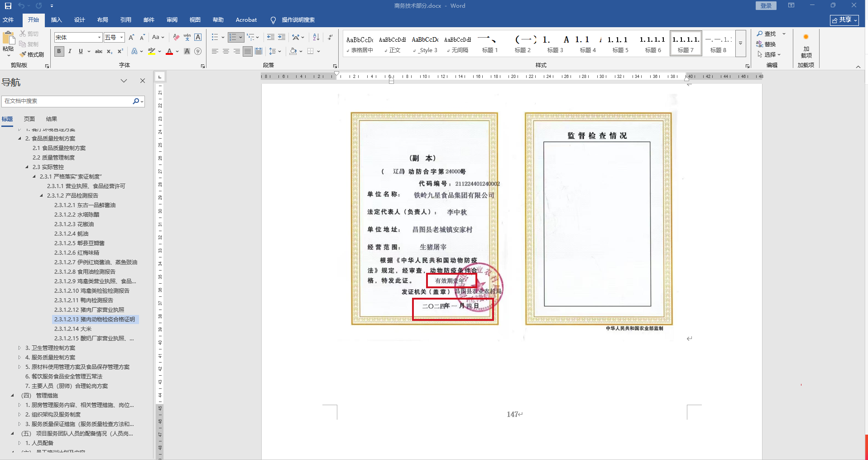This screenshot has height=460, width=868.
Task: Click the Character Shading icon
Action: tap(187, 51)
